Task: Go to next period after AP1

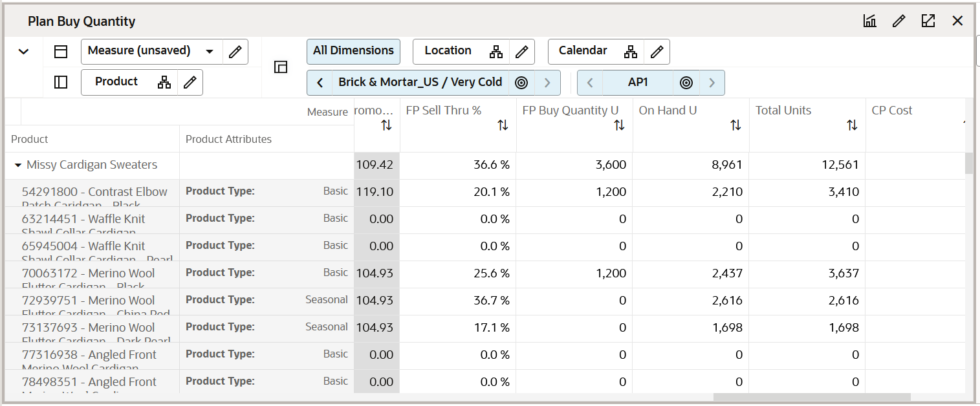Action: coord(712,83)
